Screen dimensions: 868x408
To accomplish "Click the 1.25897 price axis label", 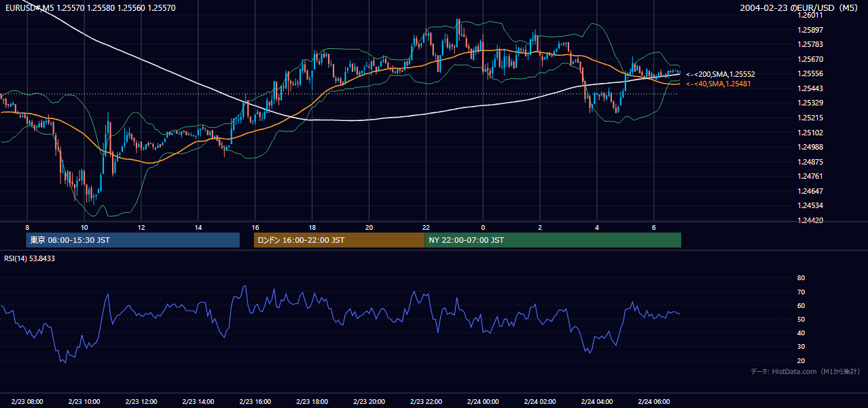I will tap(811, 30).
